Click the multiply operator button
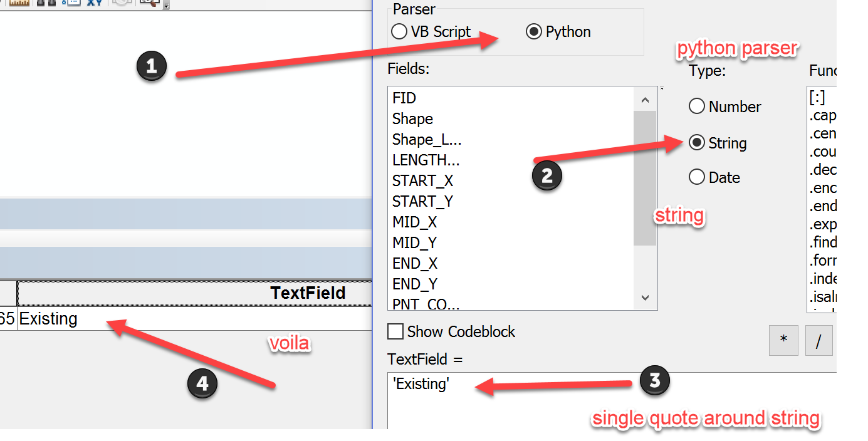 point(783,340)
